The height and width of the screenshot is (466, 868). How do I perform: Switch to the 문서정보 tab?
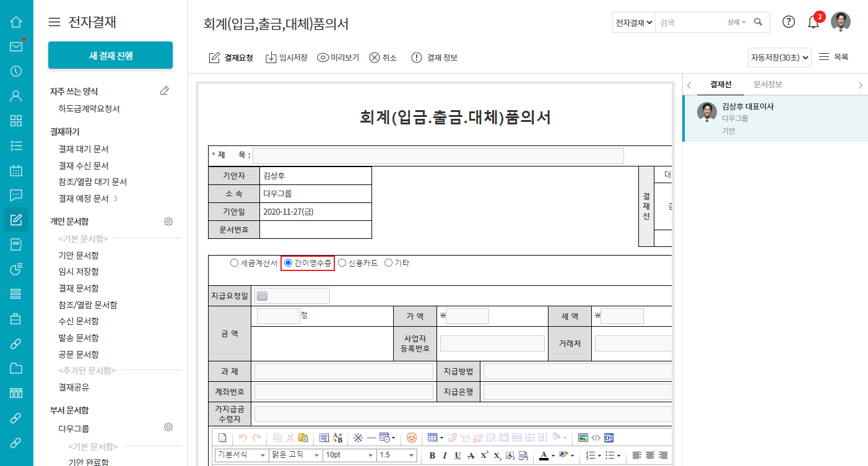pyautogui.click(x=767, y=85)
